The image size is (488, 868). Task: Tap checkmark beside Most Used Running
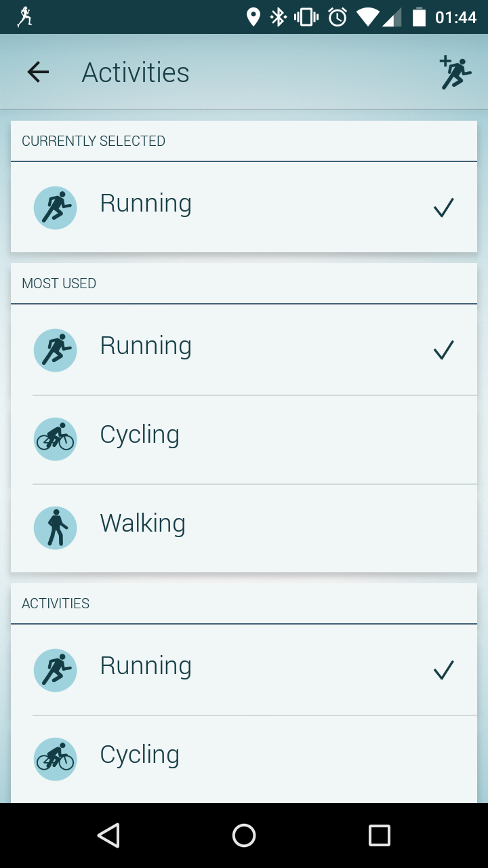[443, 350]
